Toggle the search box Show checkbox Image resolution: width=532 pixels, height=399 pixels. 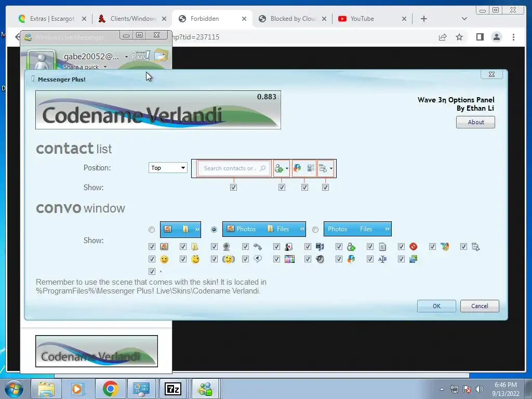coord(233,187)
